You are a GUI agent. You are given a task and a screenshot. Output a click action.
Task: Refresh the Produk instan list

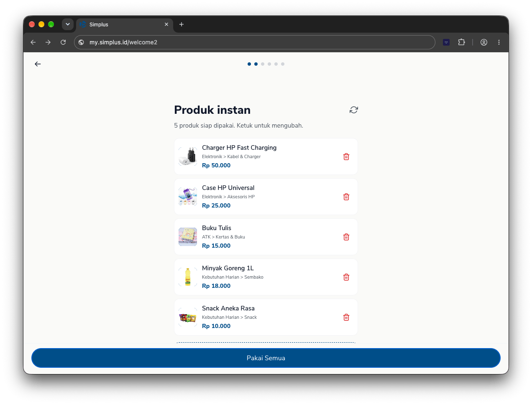354,110
